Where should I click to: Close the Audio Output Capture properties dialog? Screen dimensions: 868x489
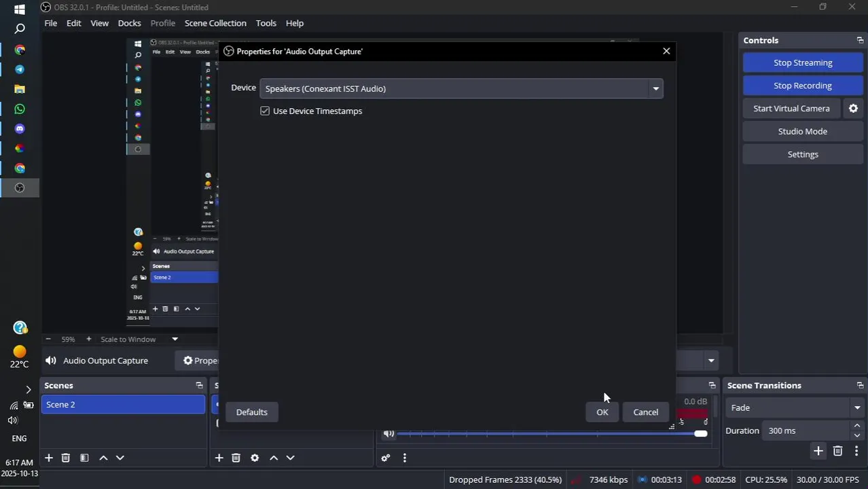click(666, 51)
